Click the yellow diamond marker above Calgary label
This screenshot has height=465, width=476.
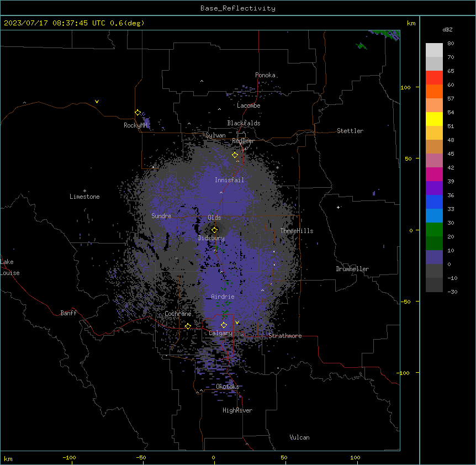click(x=224, y=325)
